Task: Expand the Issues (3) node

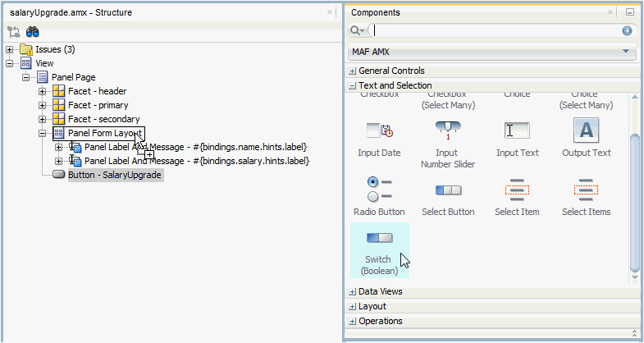Action: 10,50
